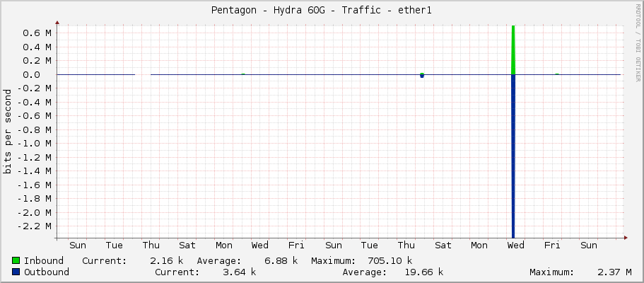Click the '-1.6 M' y-axis label
The width and height of the screenshot is (644, 283).
[x=34, y=185]
